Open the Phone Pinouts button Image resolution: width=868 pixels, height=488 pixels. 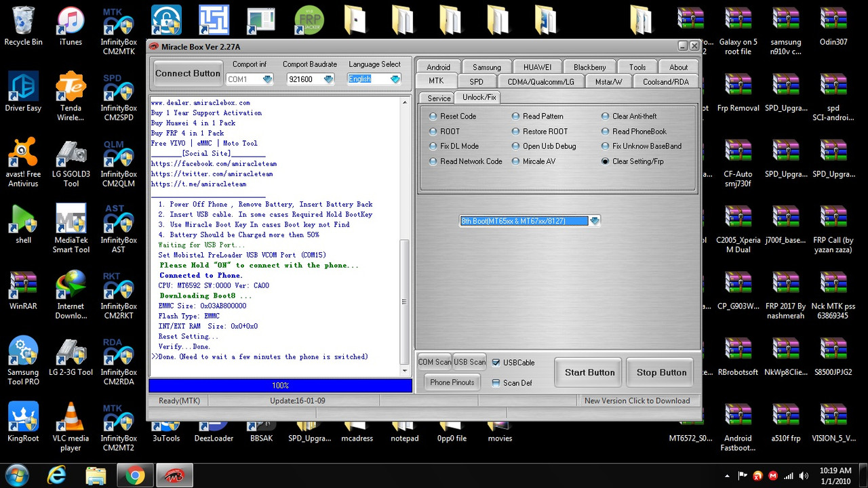[x=452, y=382]
